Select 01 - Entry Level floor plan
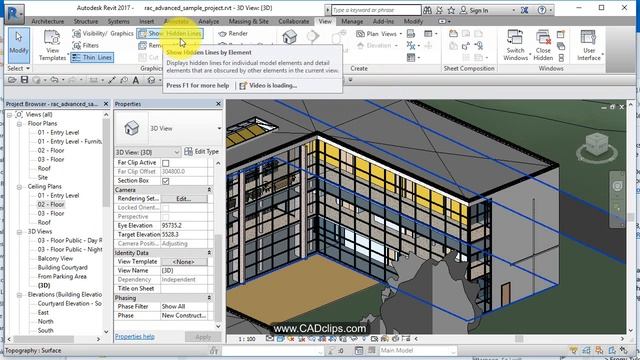 click(x=58, y=133)
